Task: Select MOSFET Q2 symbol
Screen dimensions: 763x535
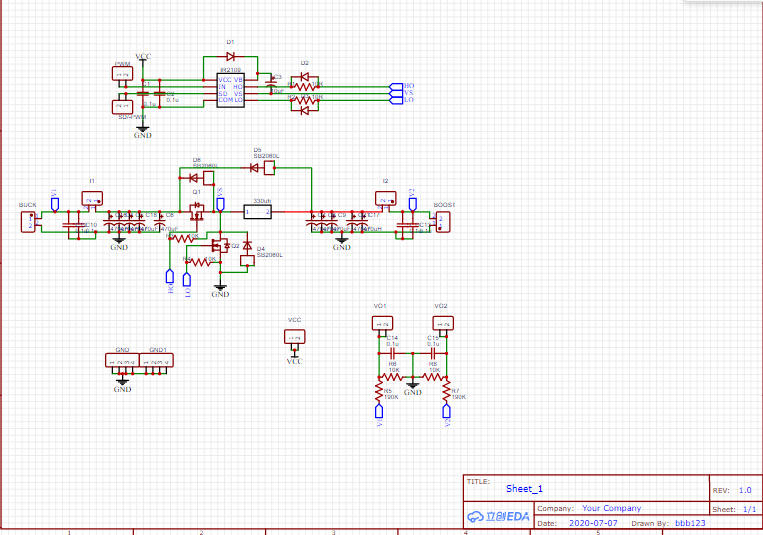Action: click(x=220, y=245)
